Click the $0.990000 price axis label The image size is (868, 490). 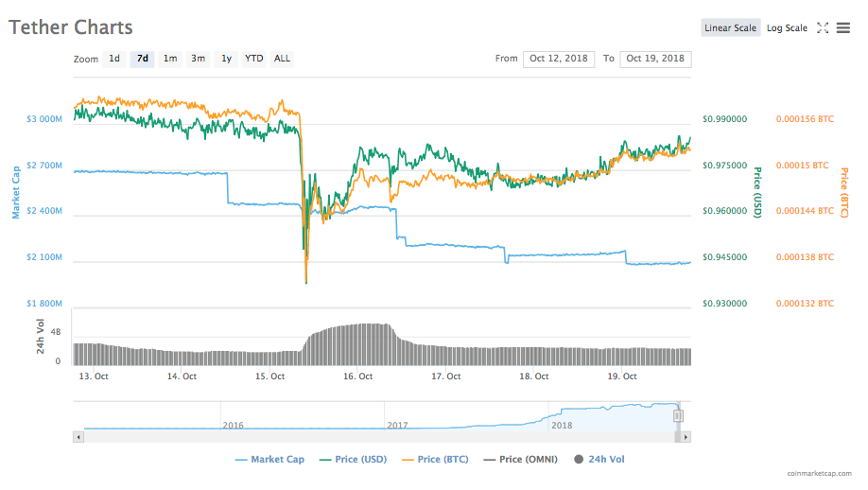pyautogui.click(x=724, y=119)
